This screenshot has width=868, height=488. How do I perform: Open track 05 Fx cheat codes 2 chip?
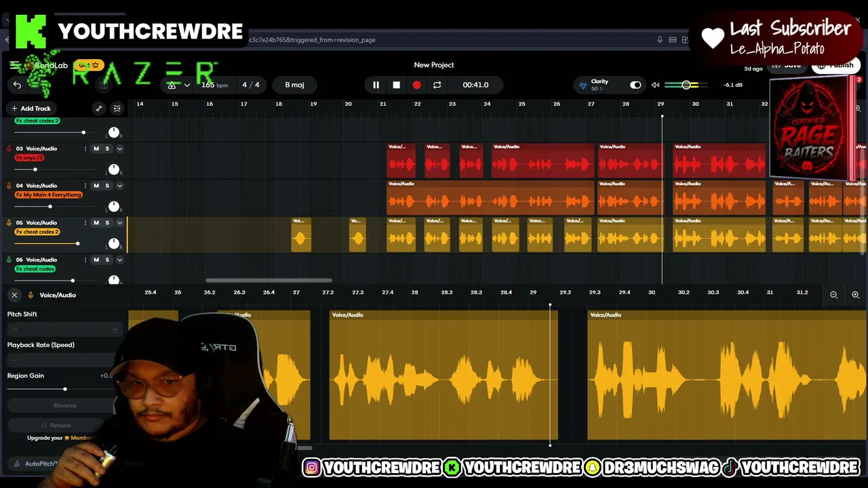[37, 232]
